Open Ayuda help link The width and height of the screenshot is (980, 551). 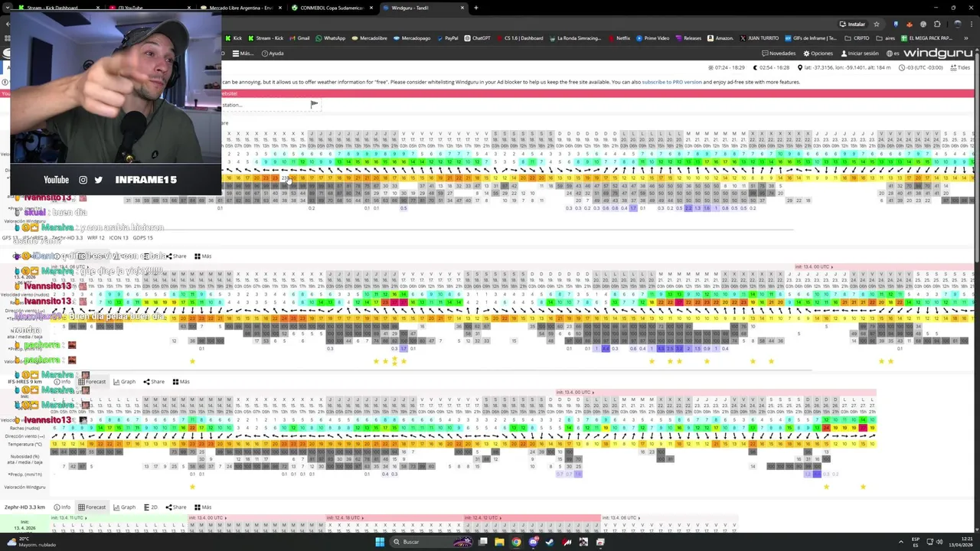pyautogui.click(x=273, y=54)
